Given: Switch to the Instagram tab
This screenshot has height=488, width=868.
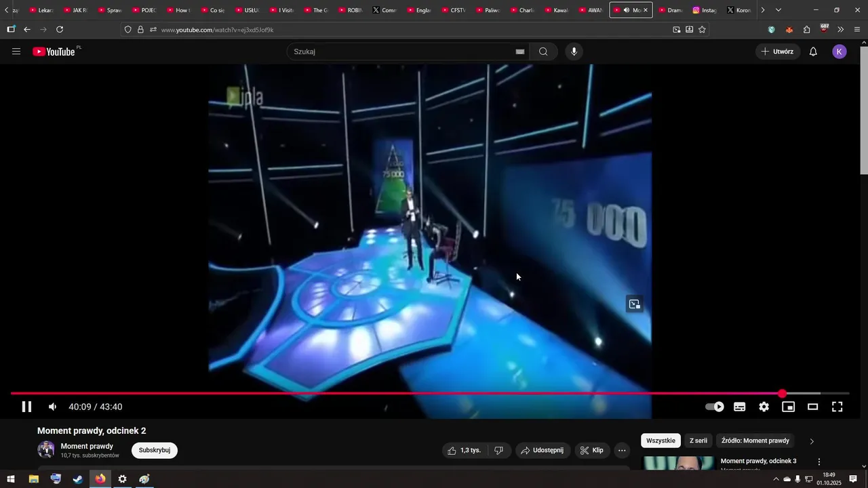Looking at the screenshot, I should coord(705,10).
